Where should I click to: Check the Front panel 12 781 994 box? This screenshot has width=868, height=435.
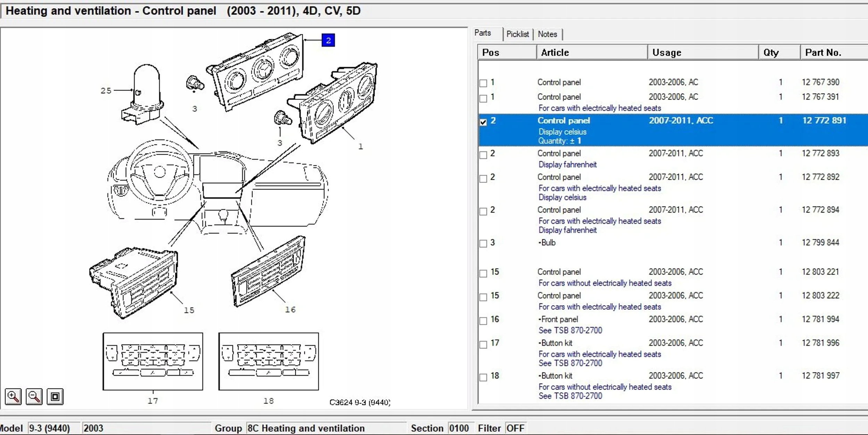[483, 321]
